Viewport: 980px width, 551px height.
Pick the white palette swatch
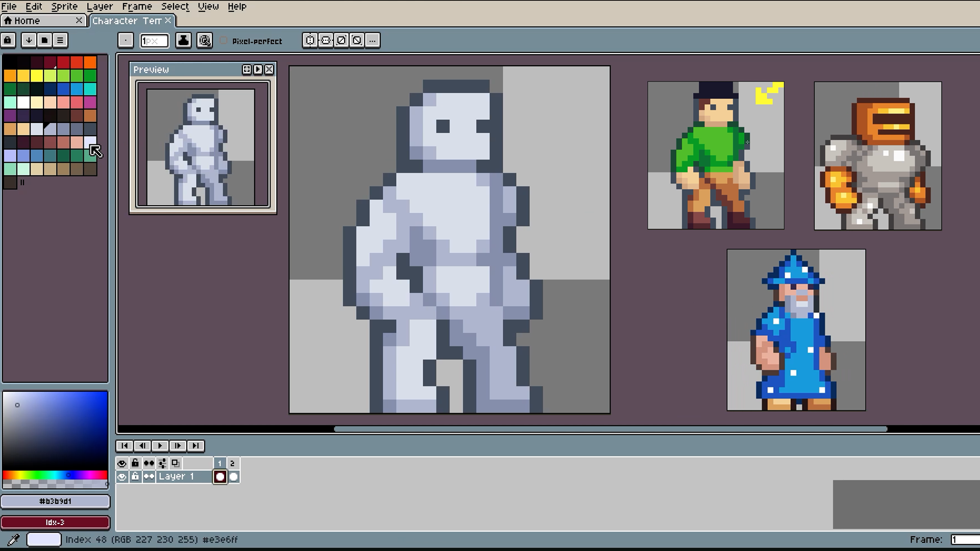pyautogui.click(x=23, y=103)
